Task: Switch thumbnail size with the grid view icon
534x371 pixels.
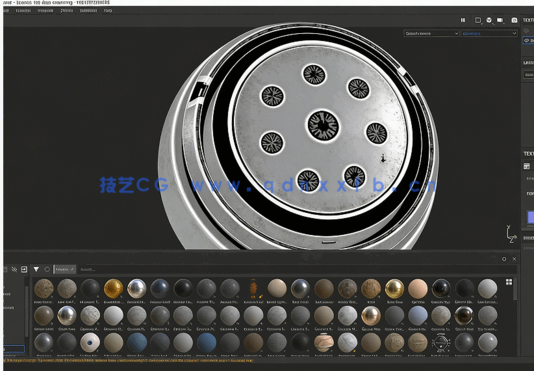Action: click(509, 282)
